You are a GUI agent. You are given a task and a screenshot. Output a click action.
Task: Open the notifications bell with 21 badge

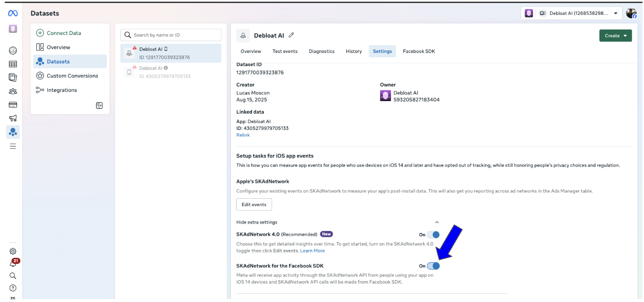pos(13,264)
